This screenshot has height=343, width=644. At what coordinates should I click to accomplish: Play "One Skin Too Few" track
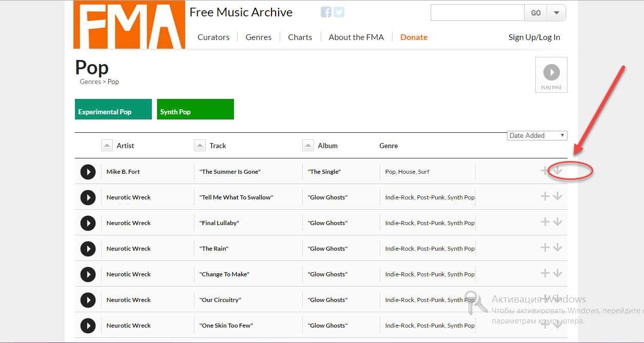point(88,326)
